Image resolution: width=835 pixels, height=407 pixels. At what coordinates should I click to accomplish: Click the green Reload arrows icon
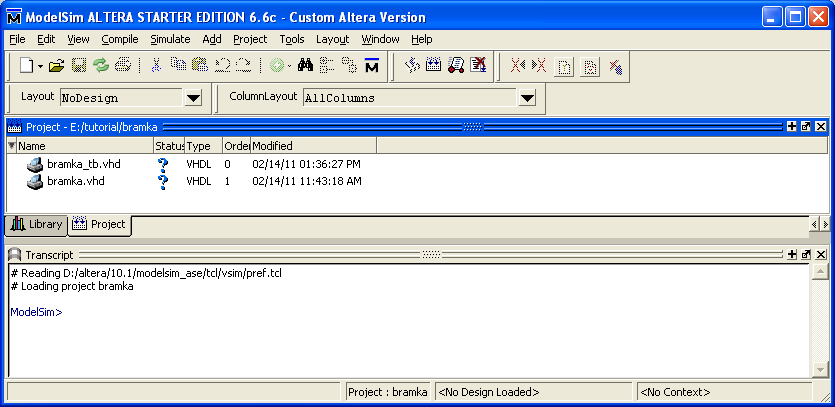coord(101,66)
